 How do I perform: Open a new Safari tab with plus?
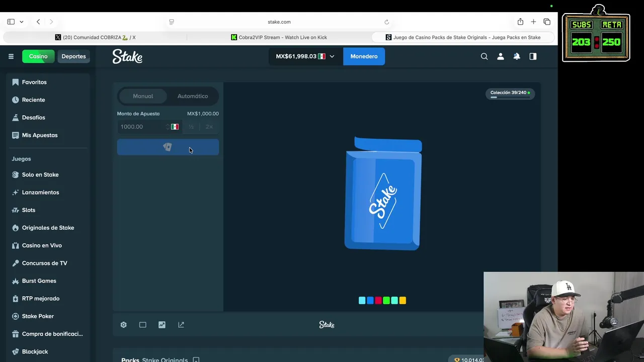point(533,22)
